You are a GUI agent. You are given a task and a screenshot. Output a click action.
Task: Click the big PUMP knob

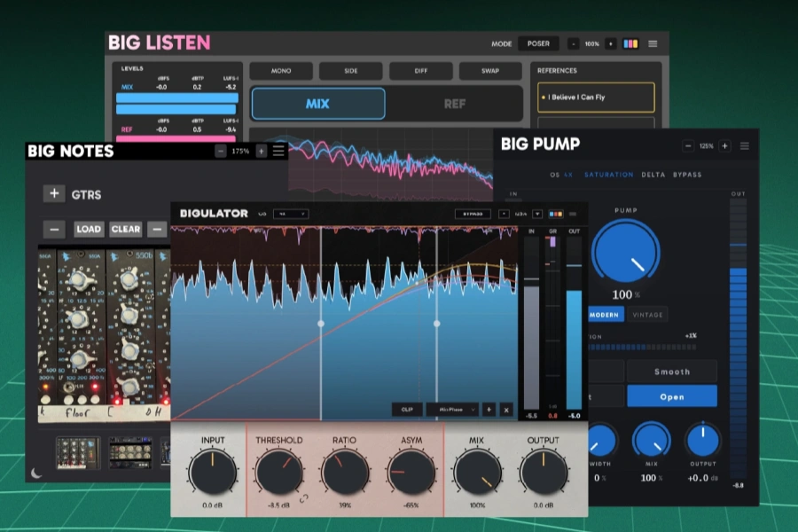coord(626,252)
